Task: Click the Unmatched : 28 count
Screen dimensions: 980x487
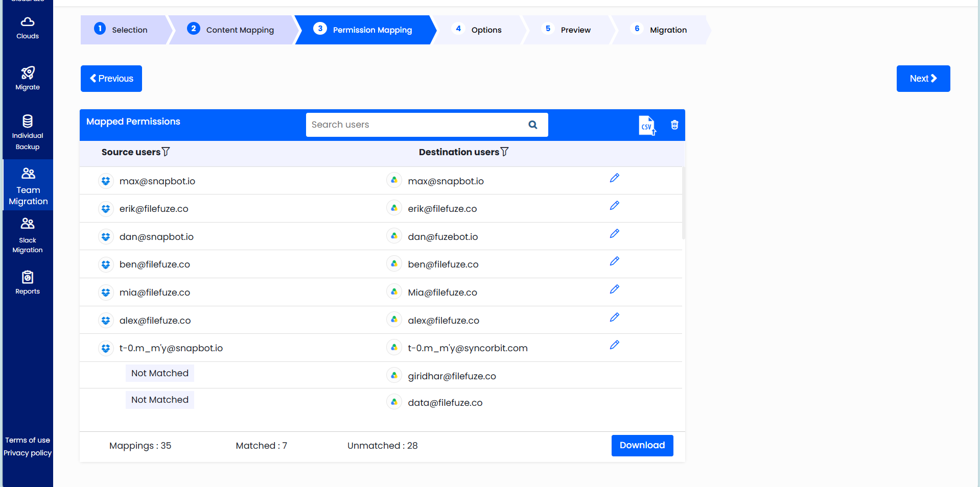Action: (x=383, y=446)
